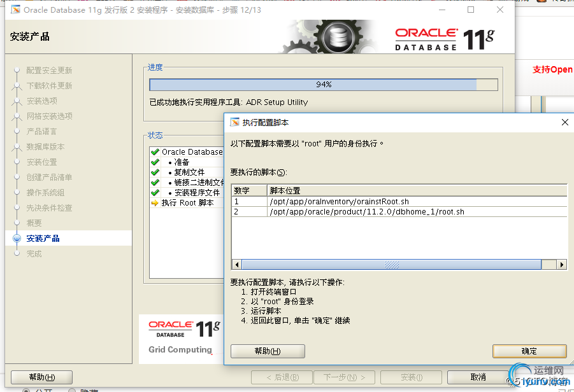The image size is (574, 392).
Task: Select the 下载软件更新 step
Action: (x=50, y=85)
